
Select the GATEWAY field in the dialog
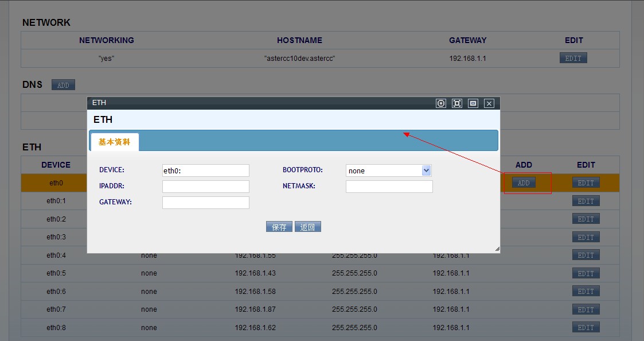click(x=206, y=203)
